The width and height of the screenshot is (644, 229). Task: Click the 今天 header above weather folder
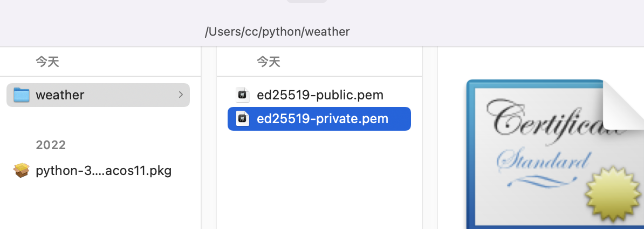point(47,62)
